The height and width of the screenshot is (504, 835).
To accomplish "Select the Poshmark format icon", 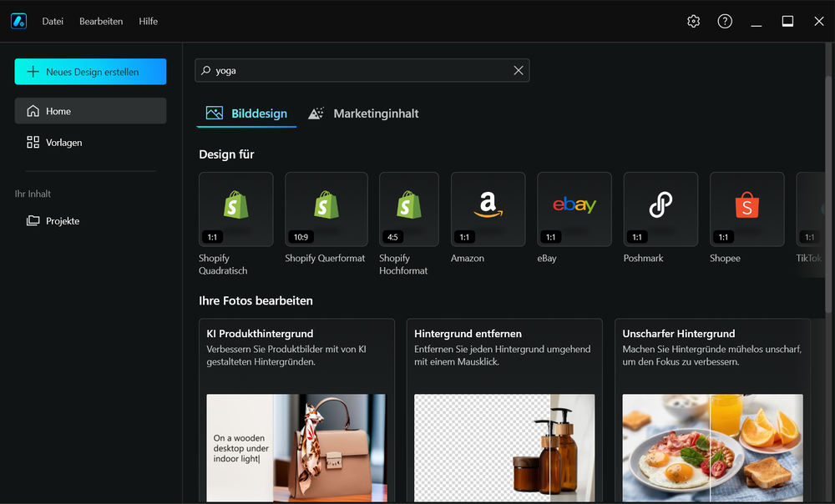I will click(x=660, y=209).
